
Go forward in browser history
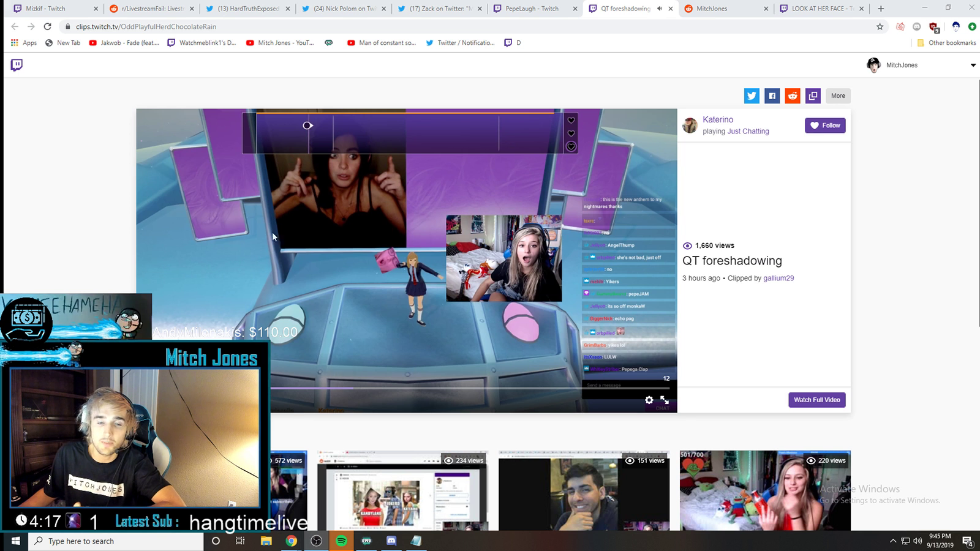click(x=31, y=26)
